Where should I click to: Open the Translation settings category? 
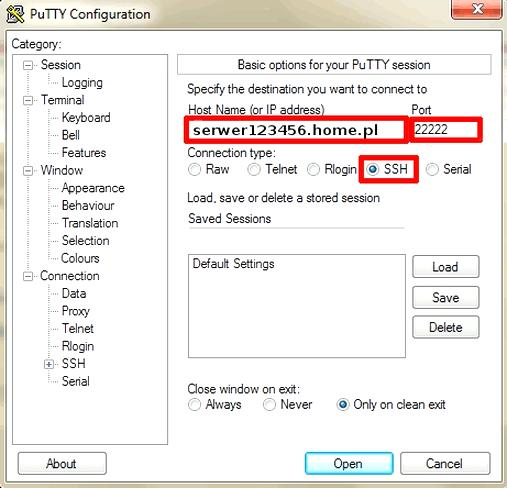point(90,223)
